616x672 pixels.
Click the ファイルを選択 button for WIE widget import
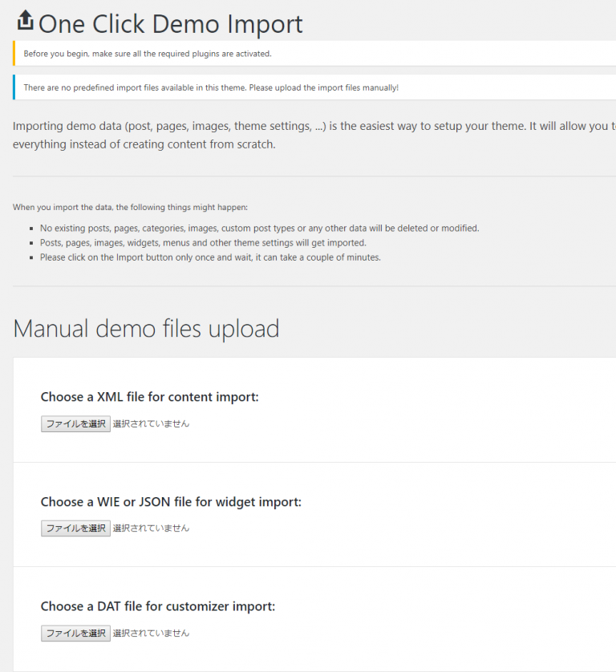point(75,528)
